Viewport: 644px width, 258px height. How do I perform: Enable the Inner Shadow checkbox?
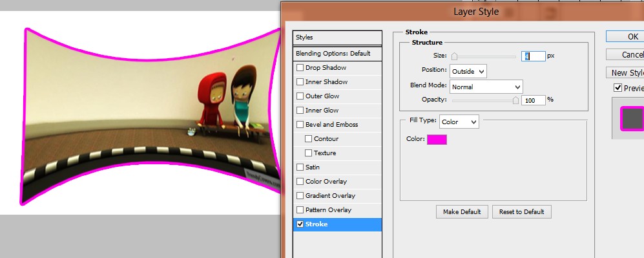300,81
